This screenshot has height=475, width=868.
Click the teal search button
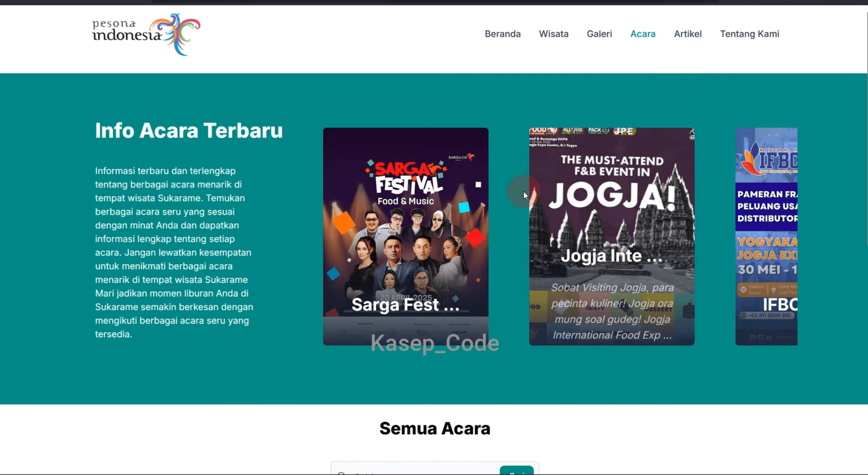click(517, 471)
